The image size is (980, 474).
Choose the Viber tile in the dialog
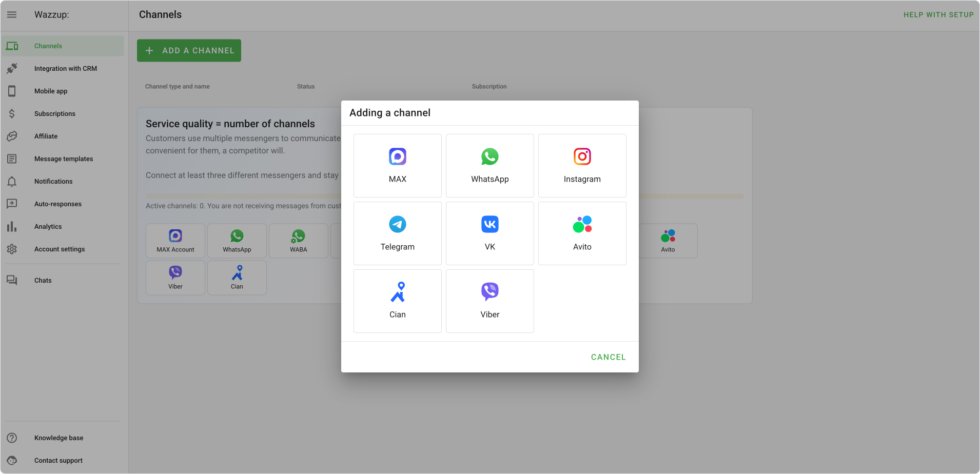(490, 301)
